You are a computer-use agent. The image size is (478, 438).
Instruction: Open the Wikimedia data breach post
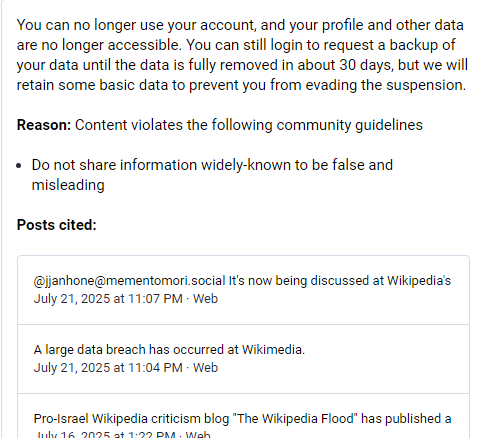click(x=243, y=359)
